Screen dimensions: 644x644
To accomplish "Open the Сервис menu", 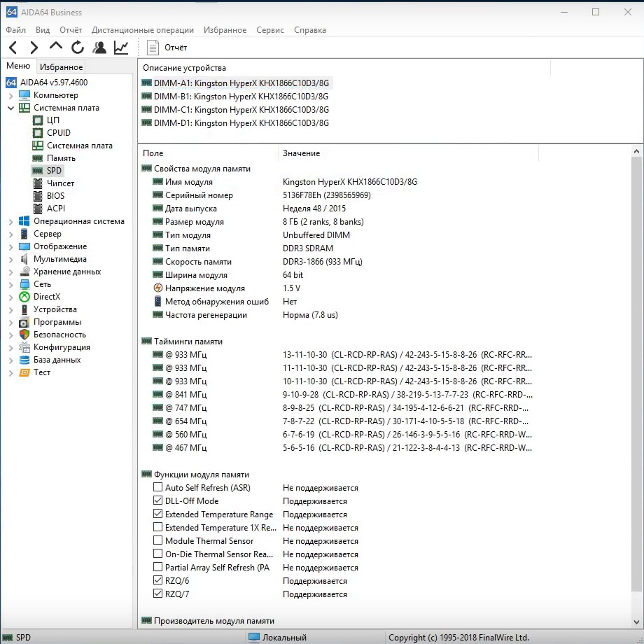I will click(269, 30).
